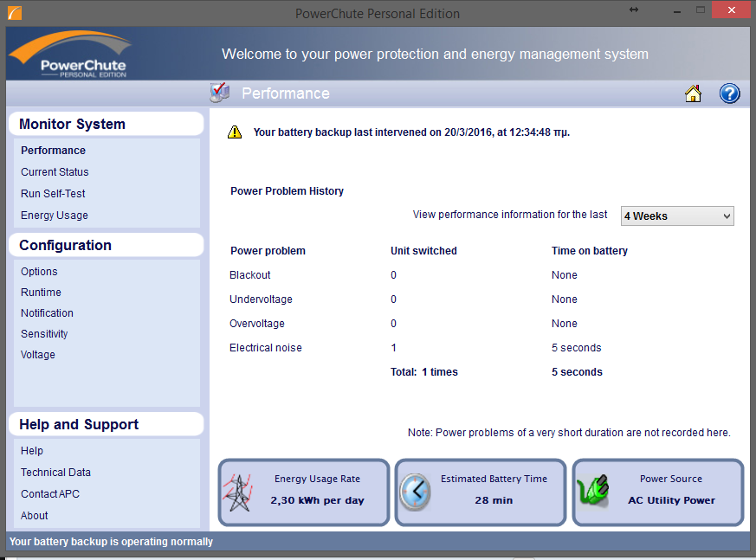Click the orange app icon in title bar
Image resolution: width=756 pixels, height=560 pixels.
click(x=15, y=12)
